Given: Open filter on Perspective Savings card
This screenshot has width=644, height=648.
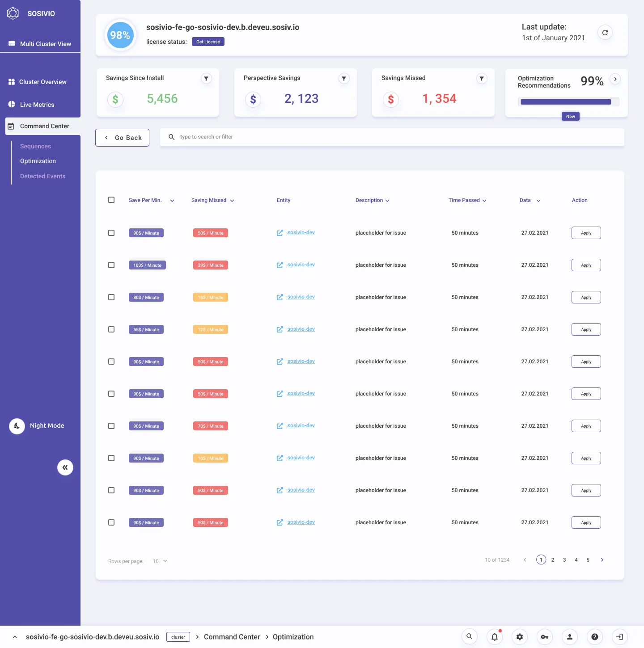Looking at the screenshot, I should (344, 79).
